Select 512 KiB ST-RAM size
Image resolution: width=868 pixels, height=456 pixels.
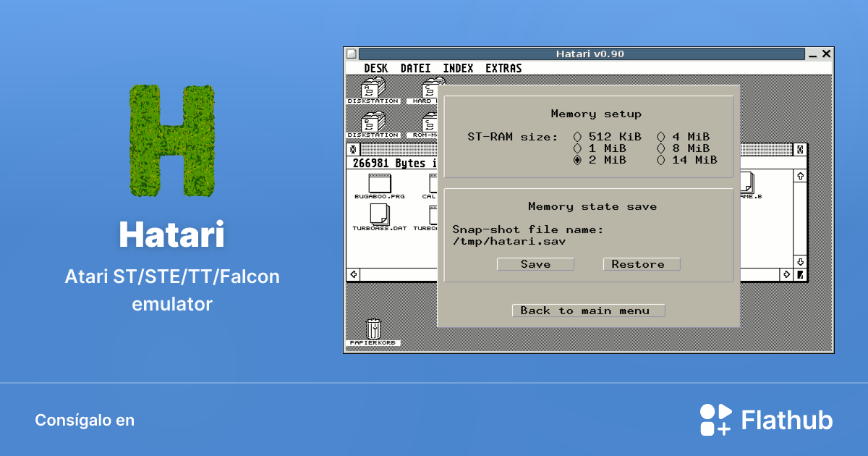click(577, 137)
